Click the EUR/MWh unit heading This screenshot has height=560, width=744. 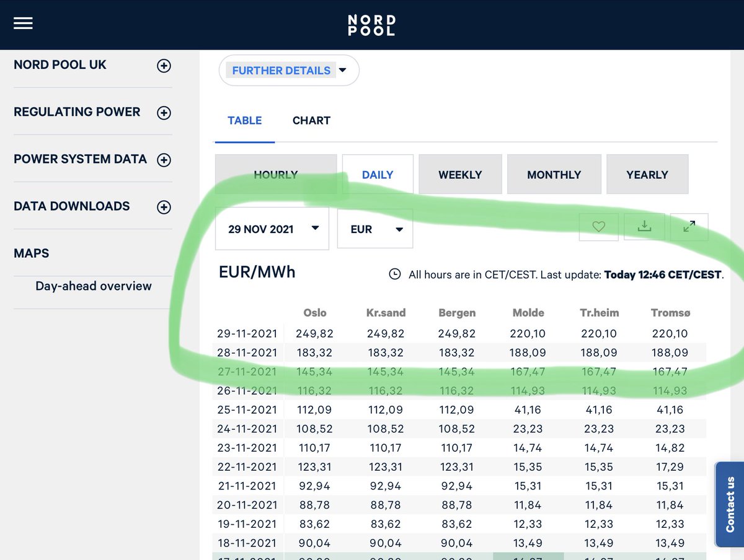click(257, 273)
